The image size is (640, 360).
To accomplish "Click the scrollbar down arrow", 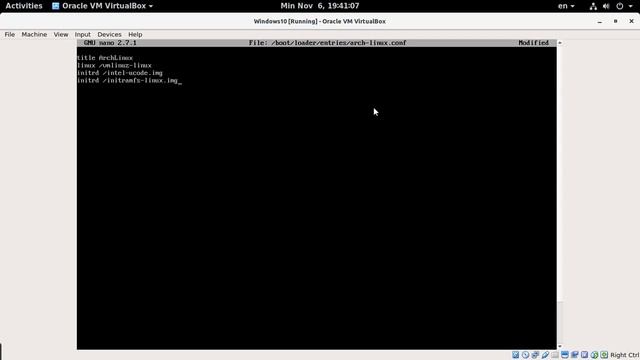I will [560, 346].
